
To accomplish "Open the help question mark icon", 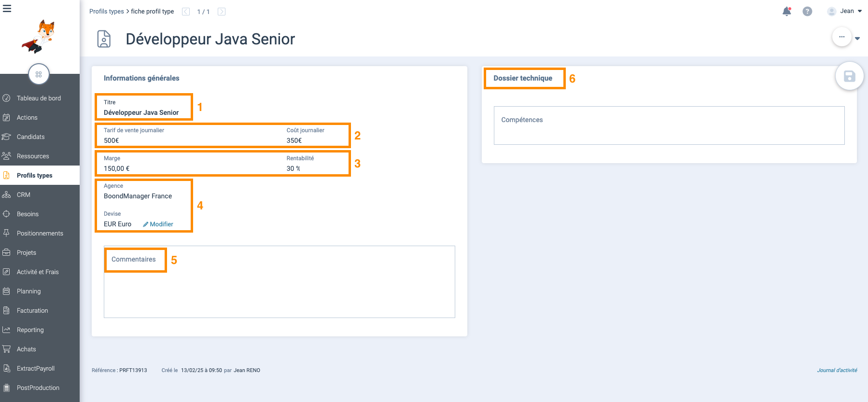I will (807, 11).
